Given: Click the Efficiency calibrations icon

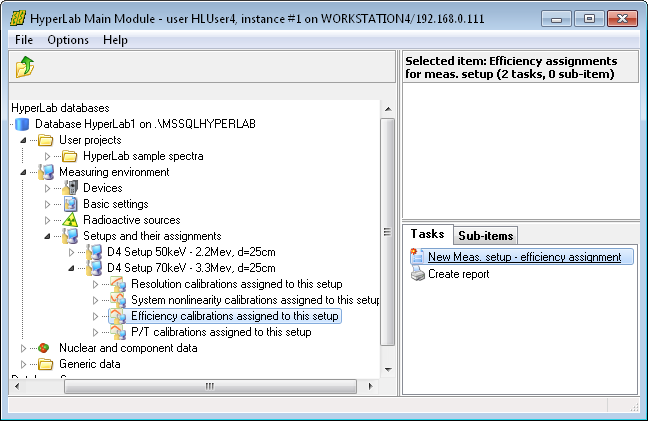Looking at the screenshot, I should pos(118,316).
